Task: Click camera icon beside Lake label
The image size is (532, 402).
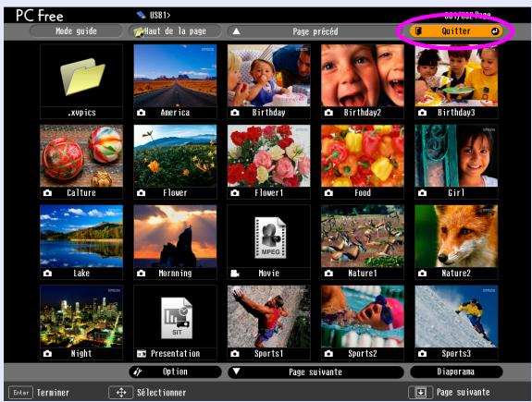Action: (47, 274)
